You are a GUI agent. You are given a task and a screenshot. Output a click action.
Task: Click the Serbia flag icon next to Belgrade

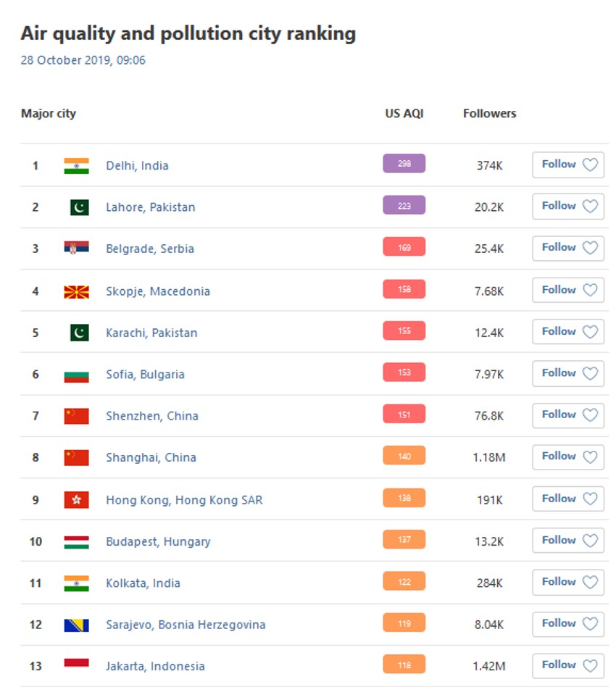coord(76,249)
